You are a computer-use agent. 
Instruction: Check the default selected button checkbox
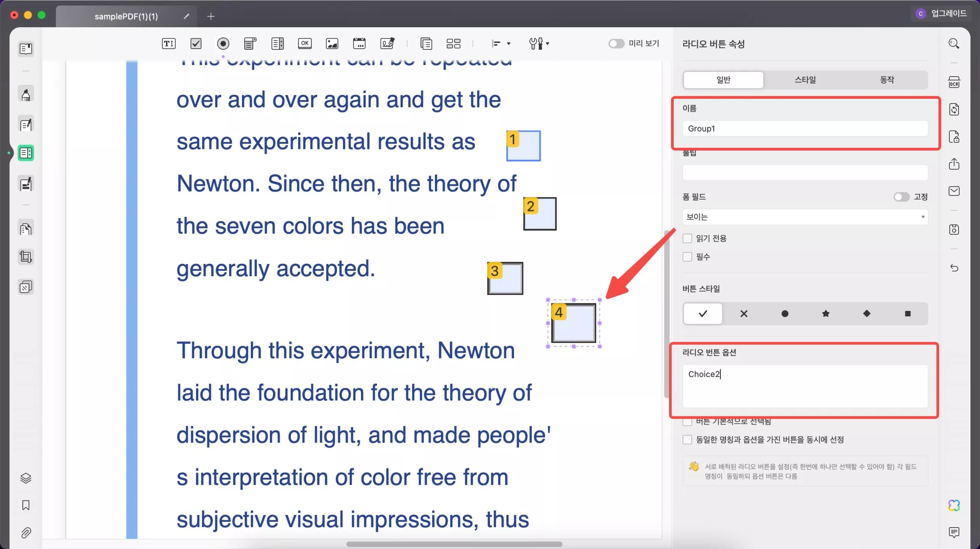point(687,421)
